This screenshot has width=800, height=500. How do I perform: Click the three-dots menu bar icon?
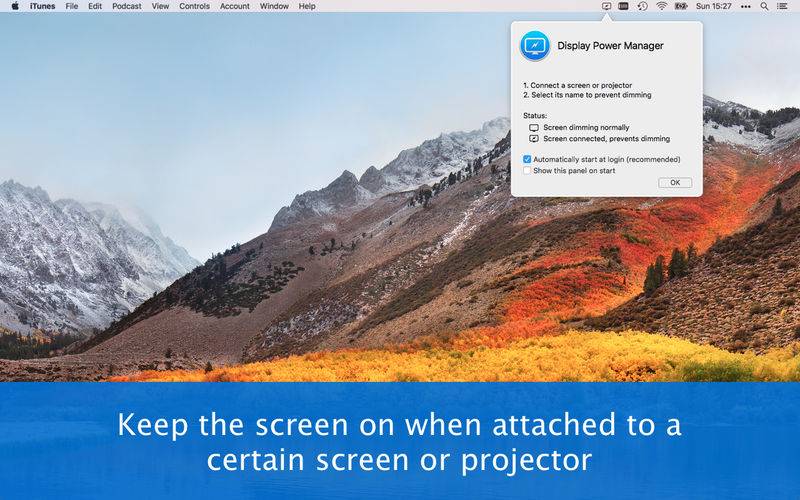click(745, 7)
